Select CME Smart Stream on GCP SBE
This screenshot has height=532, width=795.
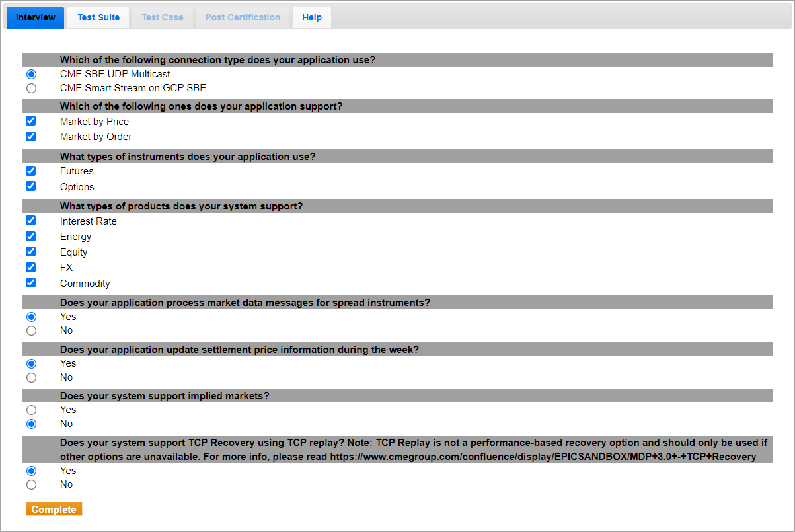click(31, 88)
